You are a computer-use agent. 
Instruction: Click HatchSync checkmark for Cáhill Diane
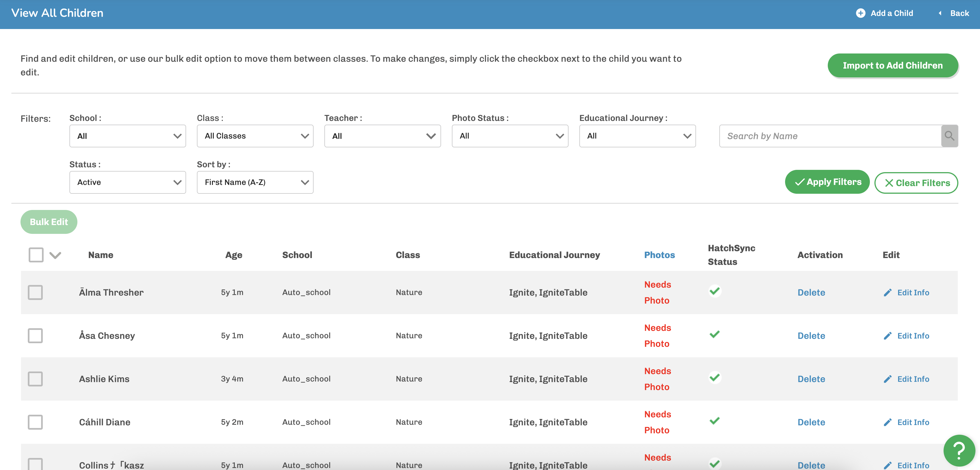[x=715, y=420]
